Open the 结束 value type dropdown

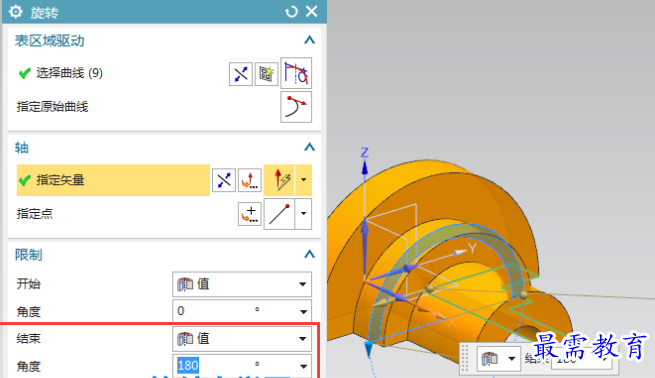coord(242,338)
